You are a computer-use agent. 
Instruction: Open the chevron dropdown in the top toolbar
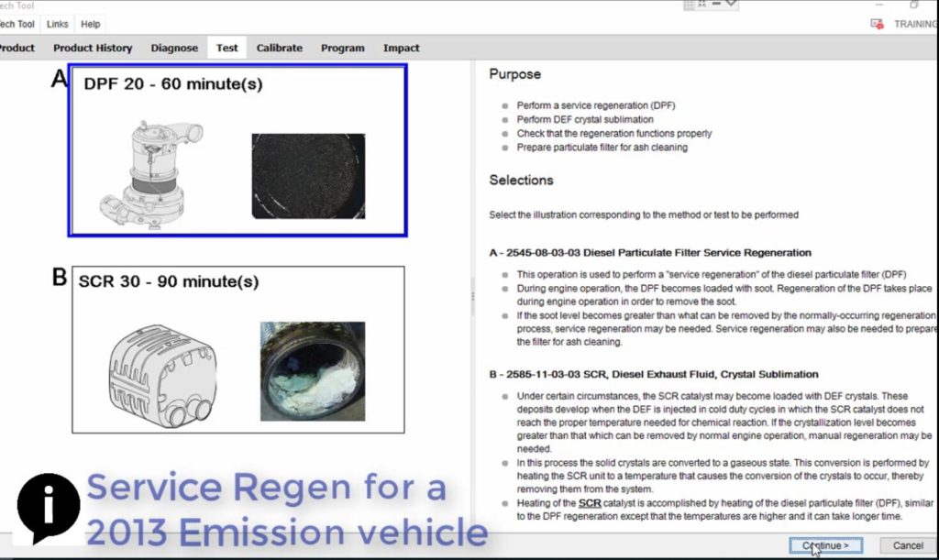[731, 5]
